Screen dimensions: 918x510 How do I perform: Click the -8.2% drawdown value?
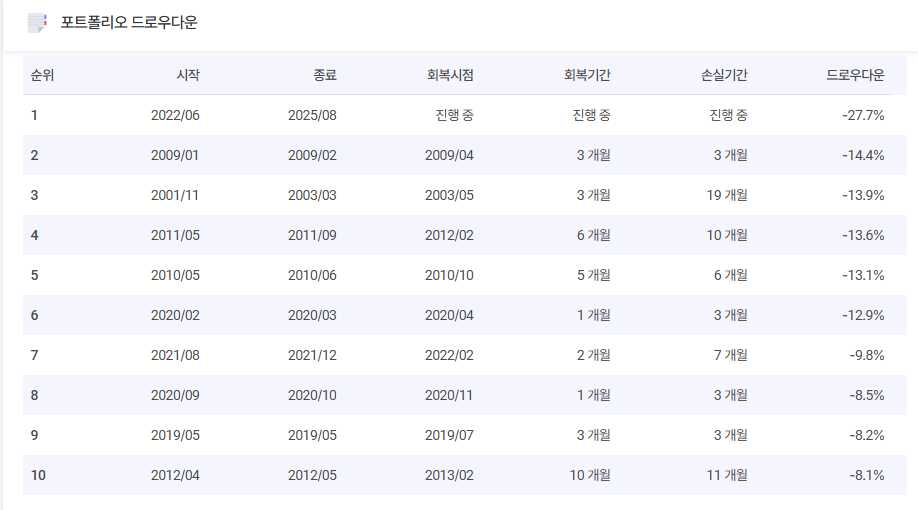[866, 435]
